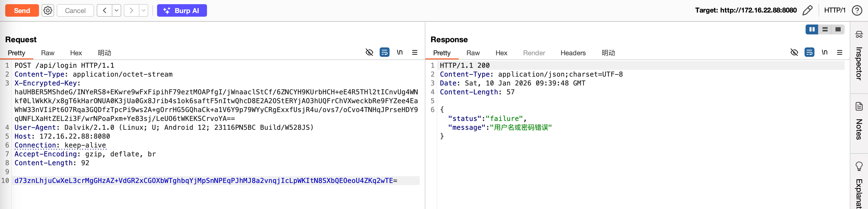Open the Inspector side panel
Viewport: 868px width, 209px height.
coord(859,57)
